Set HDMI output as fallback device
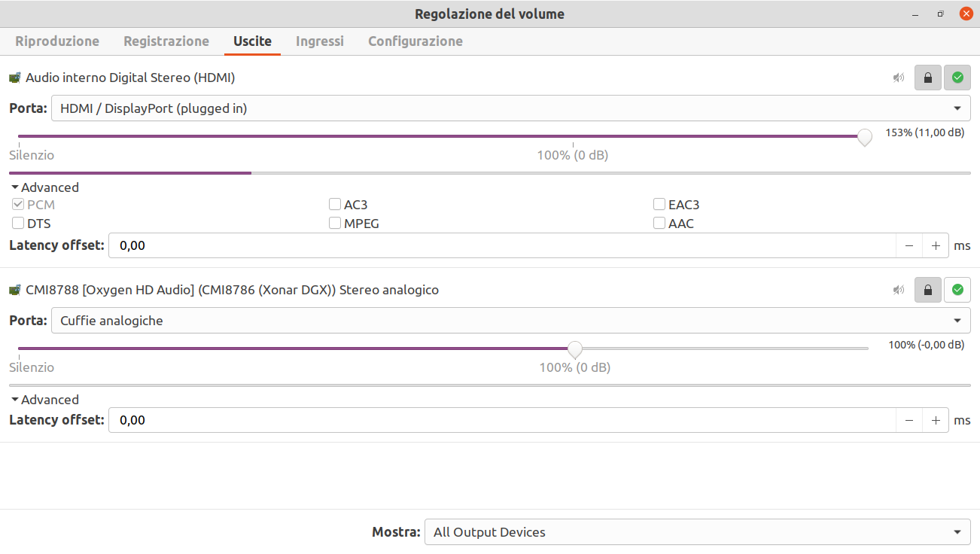The width and height of the screenshot is (980, 554). 957,78
